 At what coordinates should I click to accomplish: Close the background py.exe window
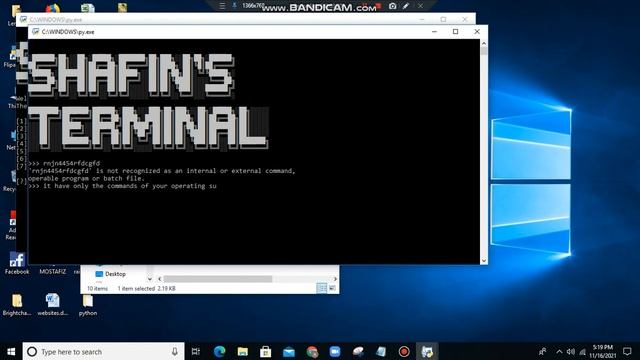pos(464,19)
